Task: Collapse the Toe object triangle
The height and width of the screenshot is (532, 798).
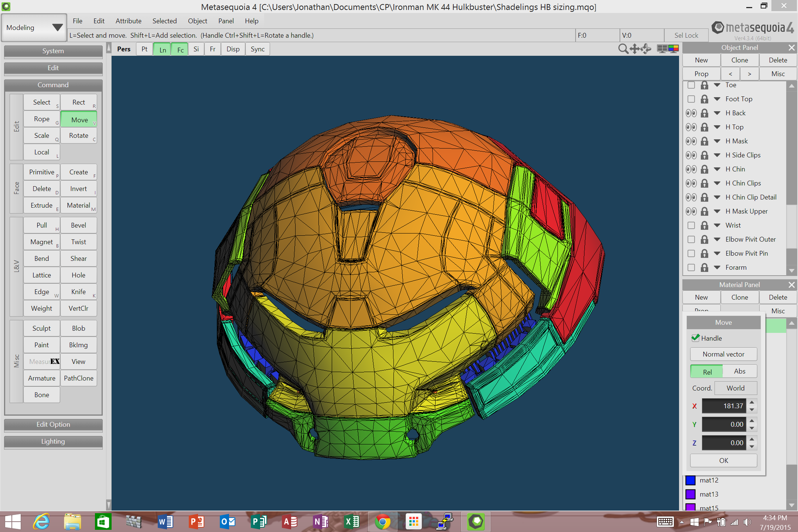Action: pos(717,85)
